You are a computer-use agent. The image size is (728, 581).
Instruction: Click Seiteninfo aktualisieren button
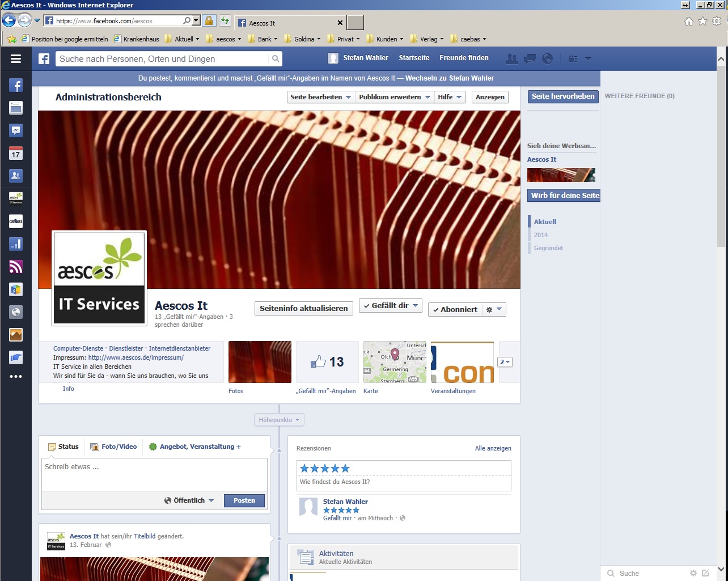click(304, 309)
